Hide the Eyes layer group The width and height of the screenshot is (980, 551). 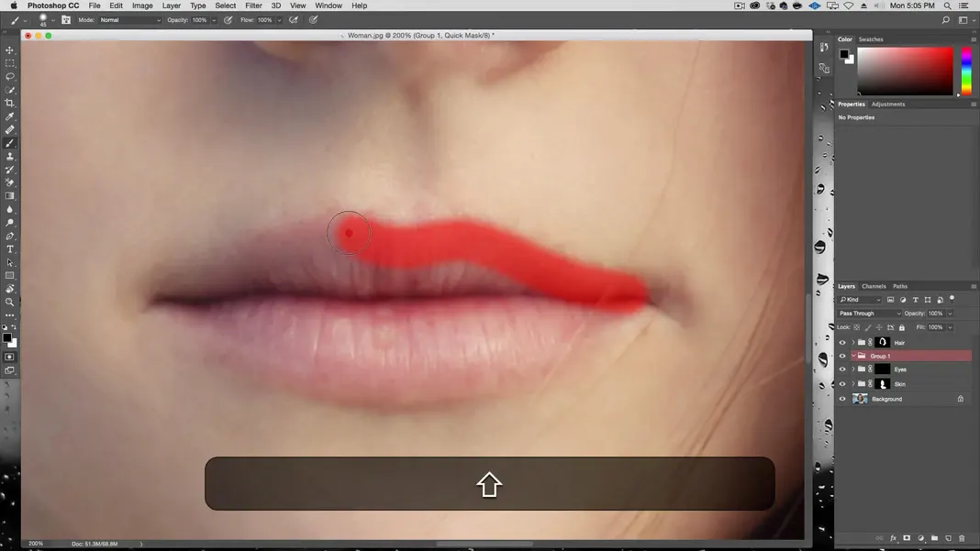point(841,369)
